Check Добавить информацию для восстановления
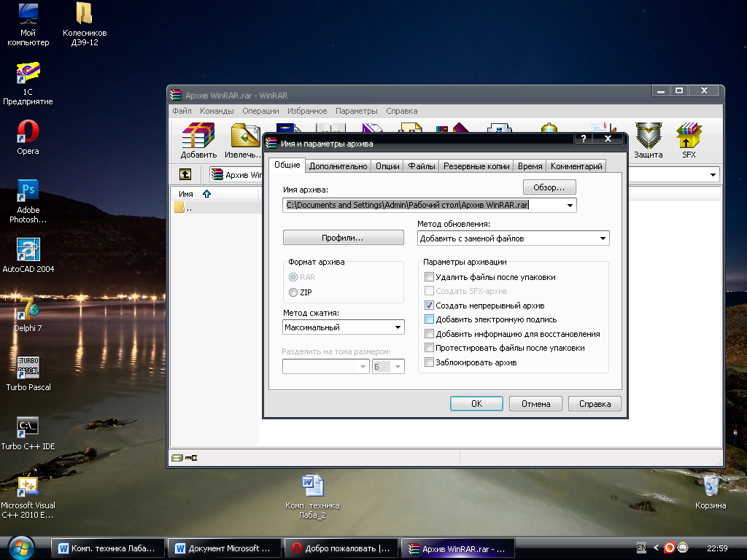Image resolution: width=747 pixels, height=560 pixels. point(429,334)
